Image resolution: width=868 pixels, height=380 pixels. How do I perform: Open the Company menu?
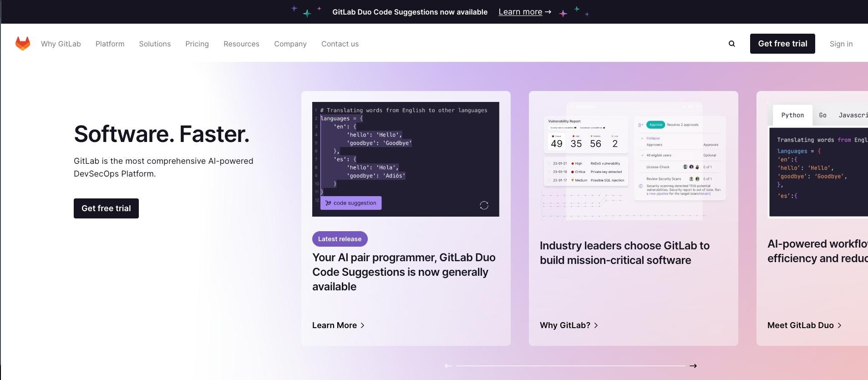[290, 44]
